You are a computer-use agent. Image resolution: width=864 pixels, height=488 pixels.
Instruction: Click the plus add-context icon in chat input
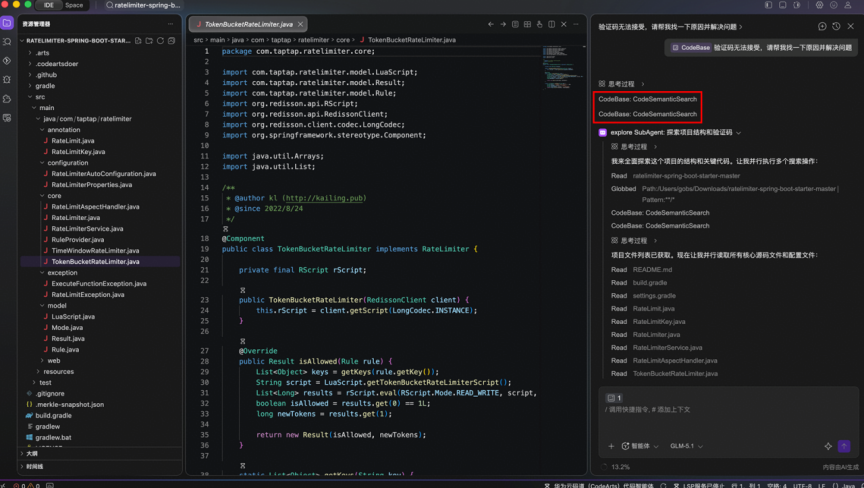611,446
